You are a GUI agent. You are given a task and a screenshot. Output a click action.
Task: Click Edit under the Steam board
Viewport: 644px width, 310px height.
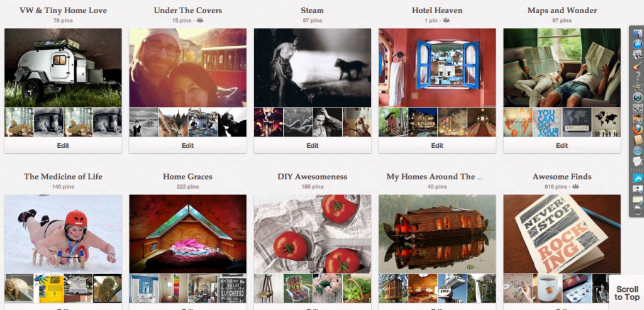click(x=313, y=145)
